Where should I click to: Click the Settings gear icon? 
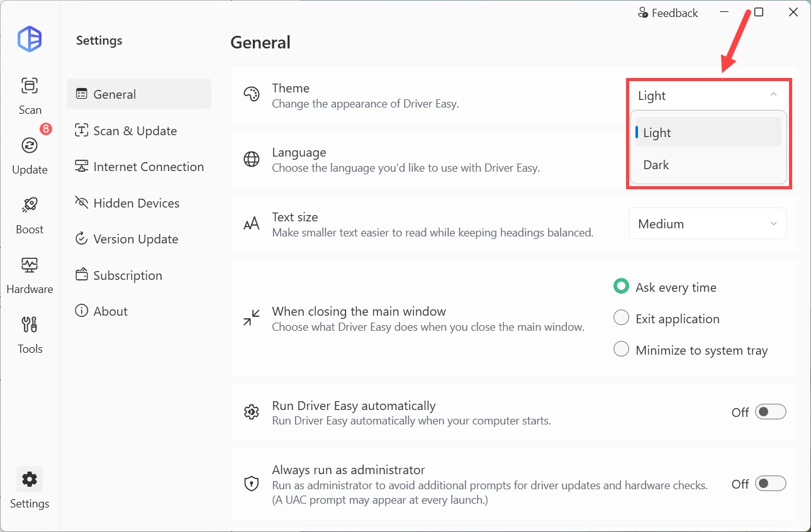click(x=30, y=479)
